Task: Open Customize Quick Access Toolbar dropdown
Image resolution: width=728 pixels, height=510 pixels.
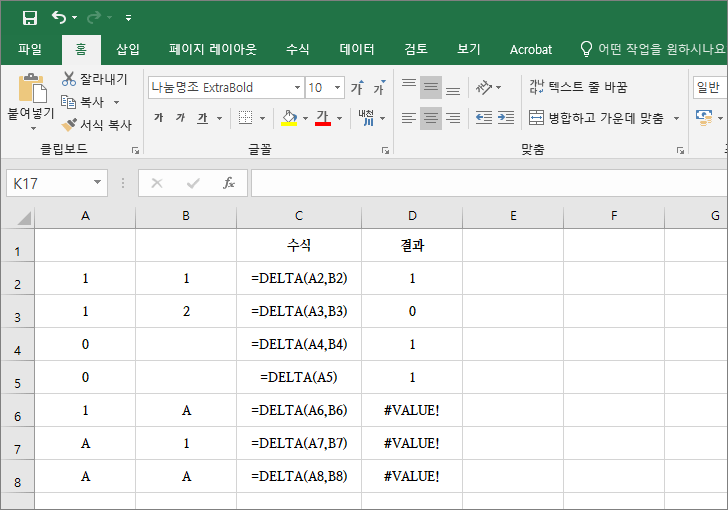Action: point(129,18)
